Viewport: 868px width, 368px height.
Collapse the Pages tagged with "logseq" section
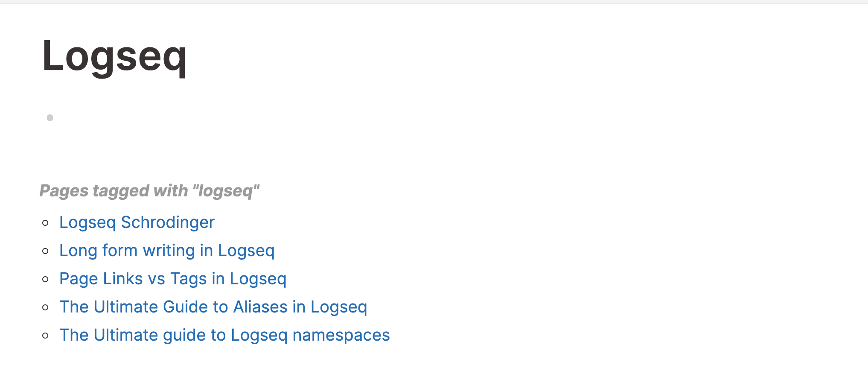coord(149,191)
